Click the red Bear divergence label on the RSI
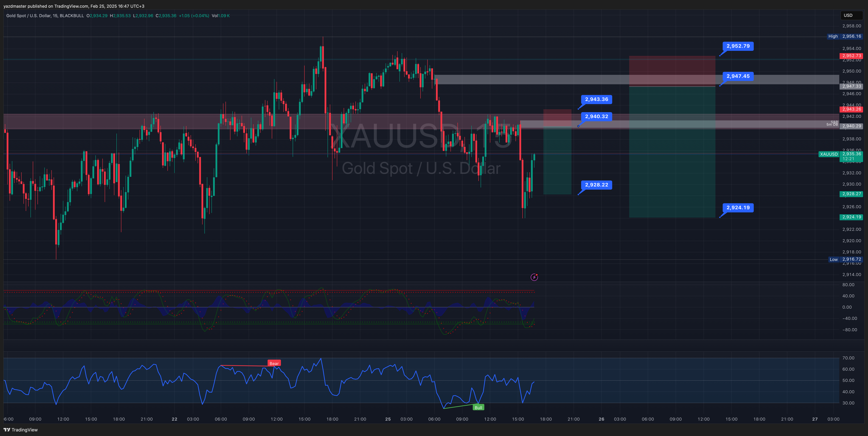 click(x=274, y=363)
